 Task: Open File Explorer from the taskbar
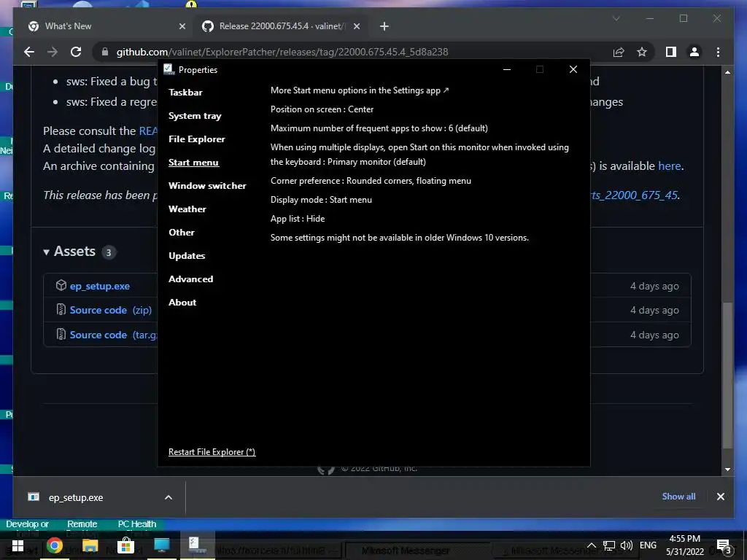click(90, 545)
